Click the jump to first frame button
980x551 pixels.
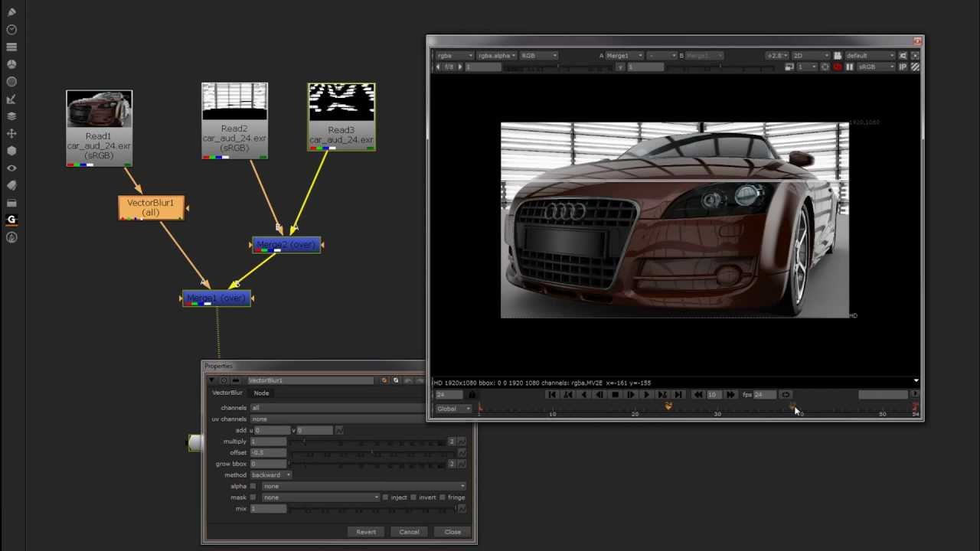click(x=552, y=394)
